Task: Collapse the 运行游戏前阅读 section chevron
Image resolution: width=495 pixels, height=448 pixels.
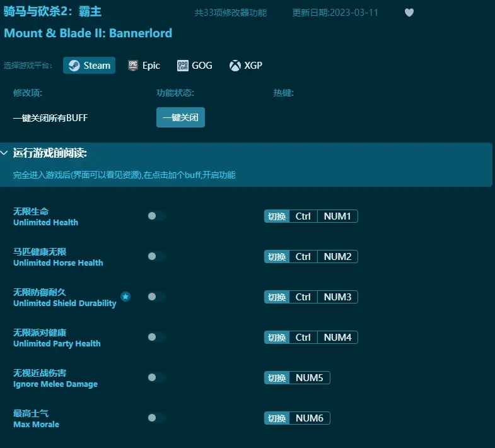Action: click(x=4, y=153)
